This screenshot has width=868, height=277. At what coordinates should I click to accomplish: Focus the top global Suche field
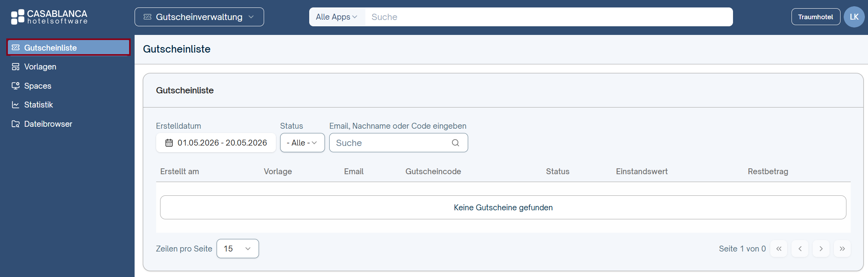click(x=549, y=17)
